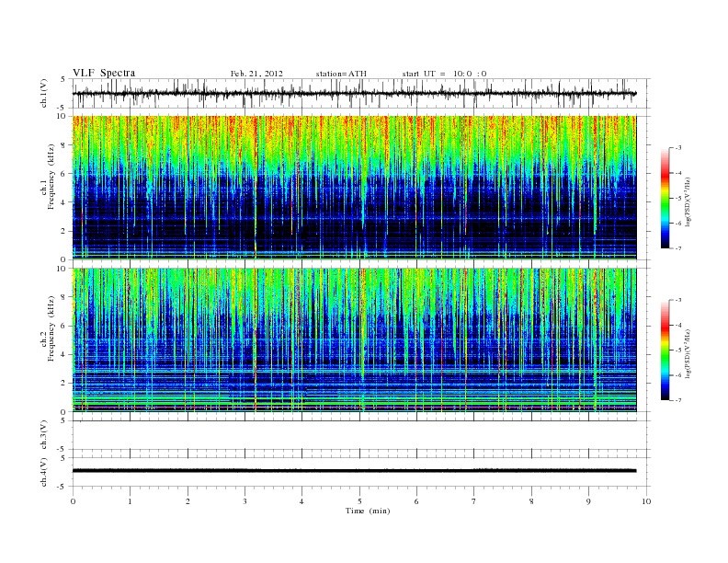Viewport: 728px width, 563px height.
Task: Click the "start UT = 10:0 :0" header text
Action: tap(444, 74)
